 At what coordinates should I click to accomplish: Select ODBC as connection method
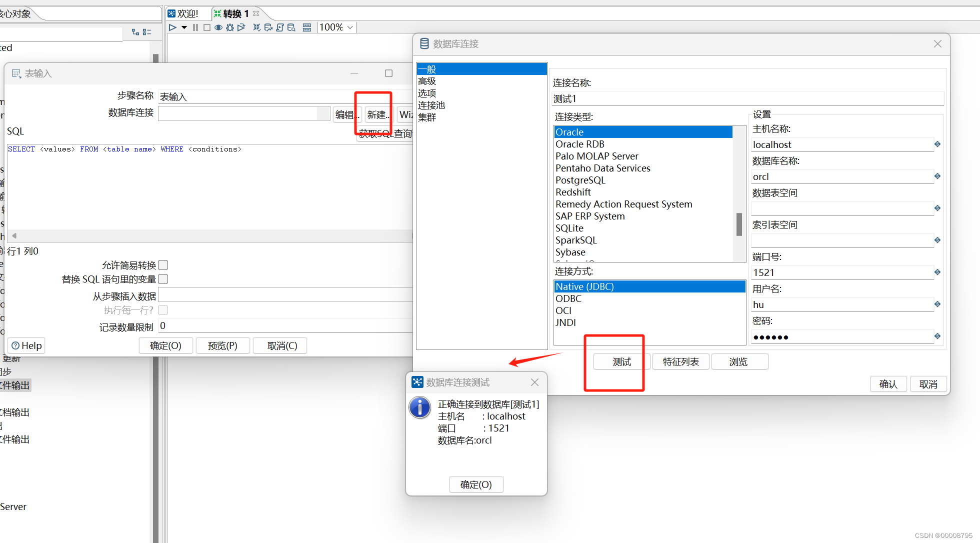[x=568, y=298]
